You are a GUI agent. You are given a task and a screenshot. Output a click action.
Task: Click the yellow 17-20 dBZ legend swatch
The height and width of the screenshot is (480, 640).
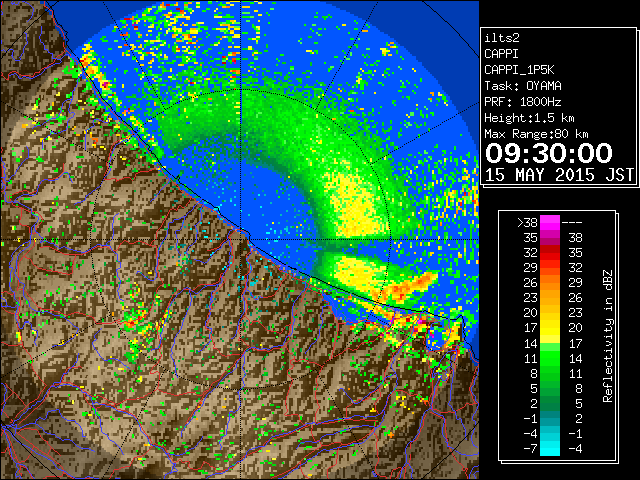[550, 328]
